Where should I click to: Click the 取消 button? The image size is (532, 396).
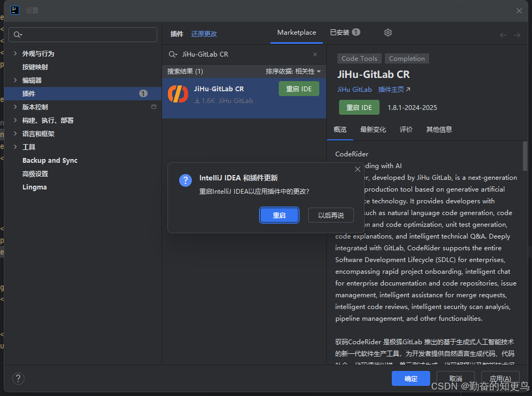click(x=455, y=378)
